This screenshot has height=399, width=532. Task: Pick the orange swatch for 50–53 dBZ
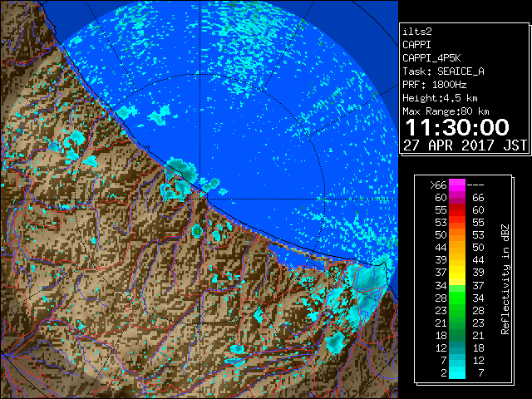457,235
